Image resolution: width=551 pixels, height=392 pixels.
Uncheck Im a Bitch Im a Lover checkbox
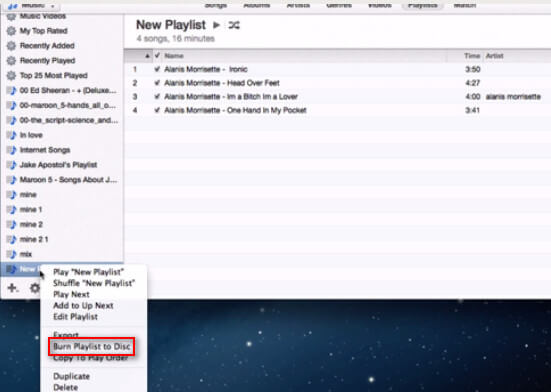pos(157,97)
